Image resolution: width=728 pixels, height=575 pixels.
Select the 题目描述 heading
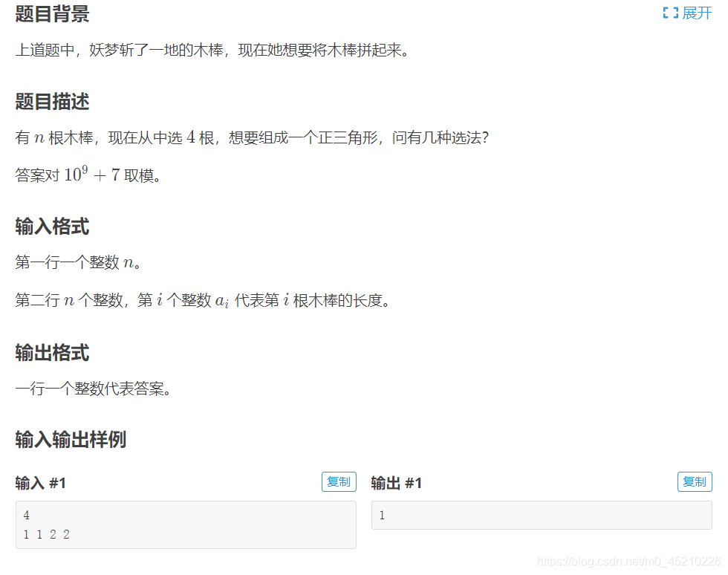[52, 101]
